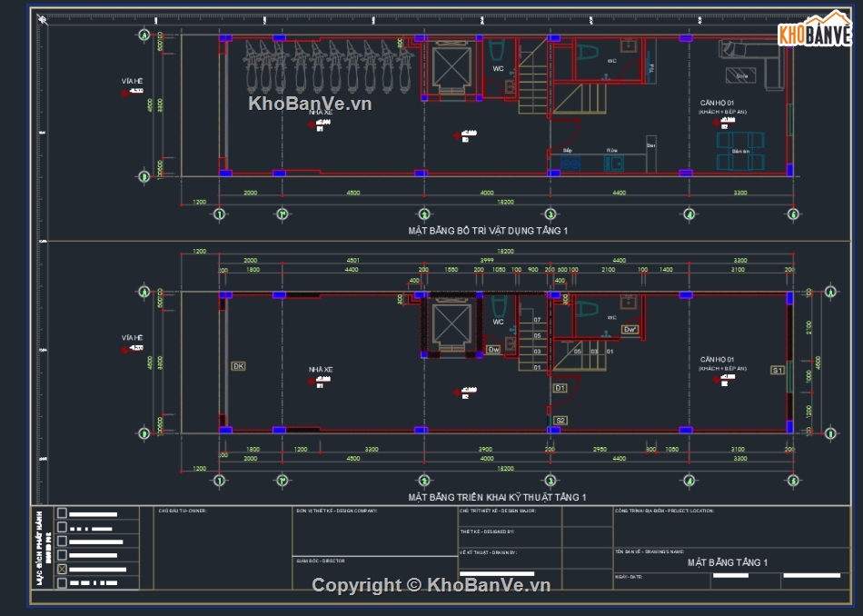Select the title "MẶT BẰNG TRIỂN KHAI KỸ THUẬT TẦNG 1"
Screen dimensions: 863x616
pos(497,497)
